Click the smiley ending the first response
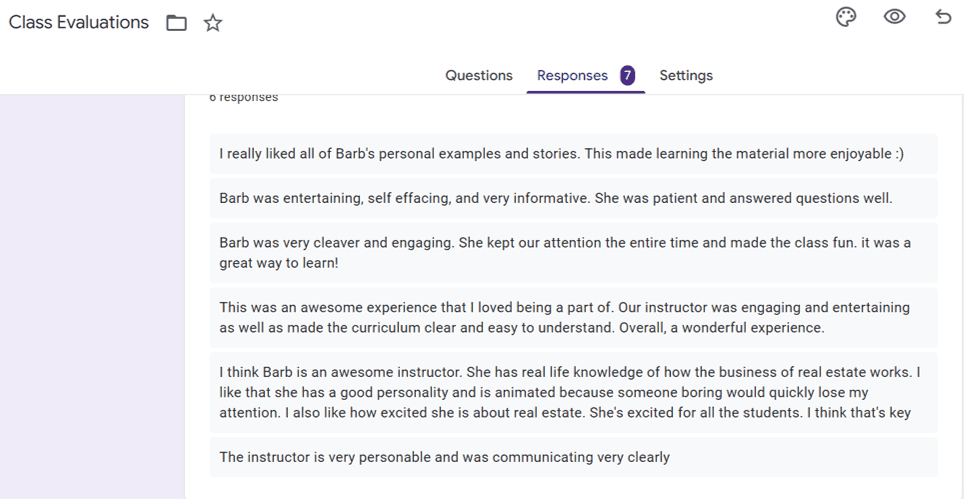 899,154
